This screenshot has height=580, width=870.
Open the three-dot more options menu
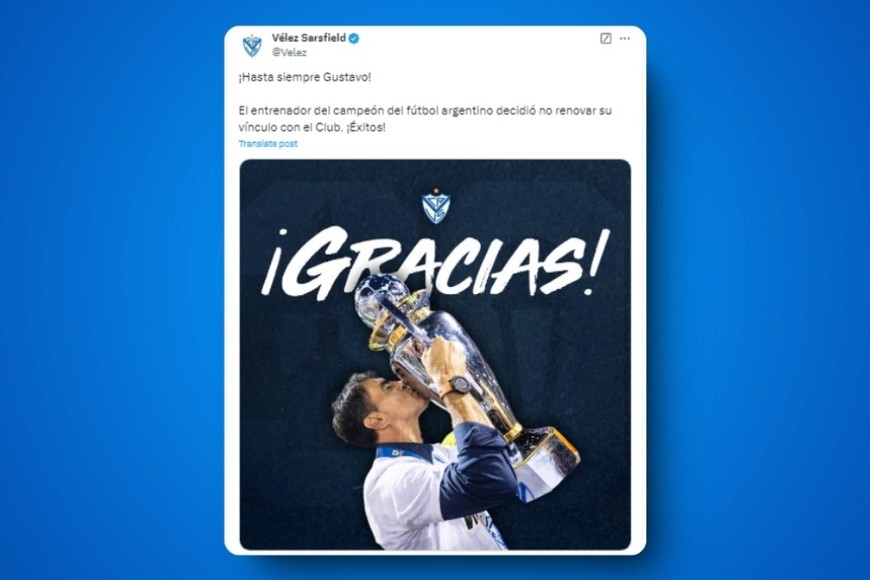[x=625, y=38]
